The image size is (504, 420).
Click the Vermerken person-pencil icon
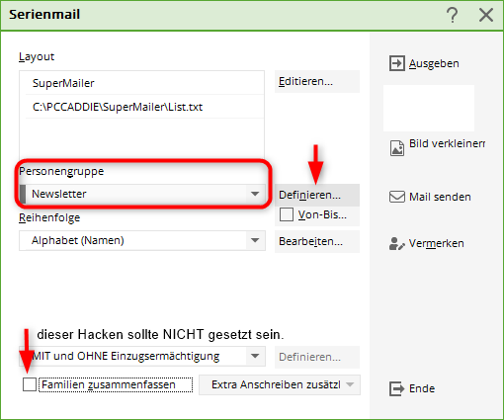pyautogui.click(x=396, y=244)
